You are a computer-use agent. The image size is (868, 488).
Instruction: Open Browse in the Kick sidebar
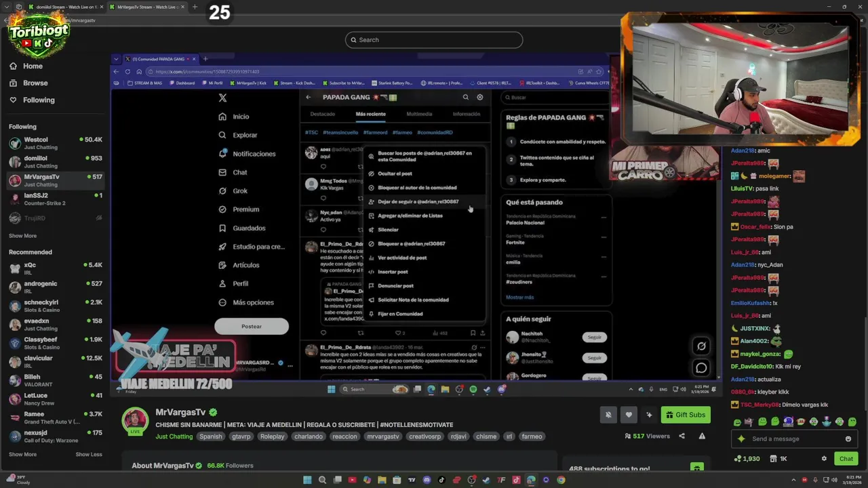pos(35,83)
